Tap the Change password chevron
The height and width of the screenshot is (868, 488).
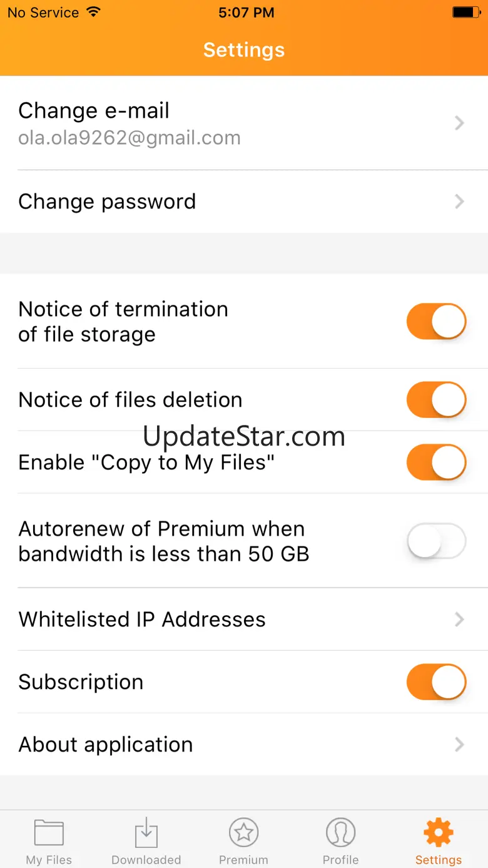(460, 202)
